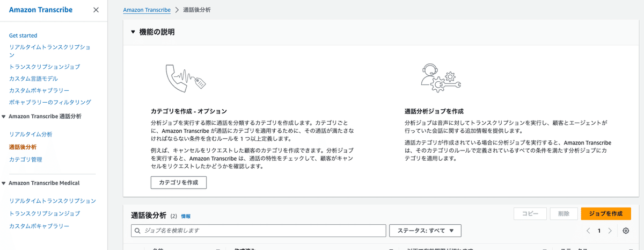Click 削除 button
This screenshot has width=644, height=250.
point(563,213)
